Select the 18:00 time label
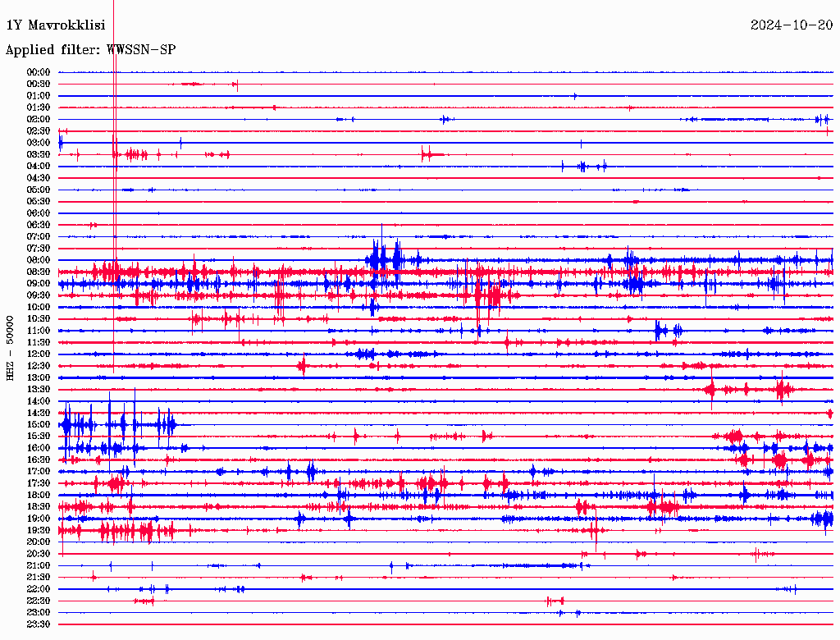 click(x=39, y=496)
